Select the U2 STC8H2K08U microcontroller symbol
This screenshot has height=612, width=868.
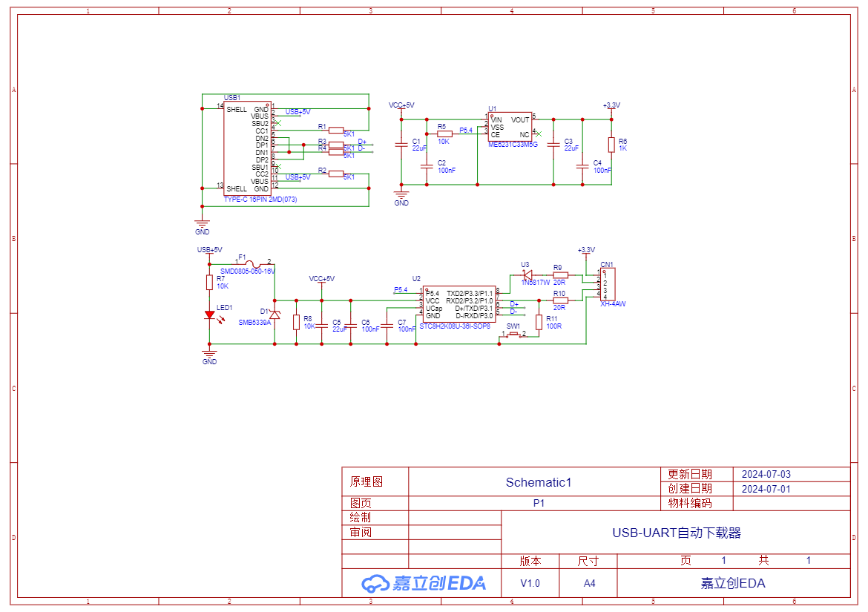coord(459,304)
